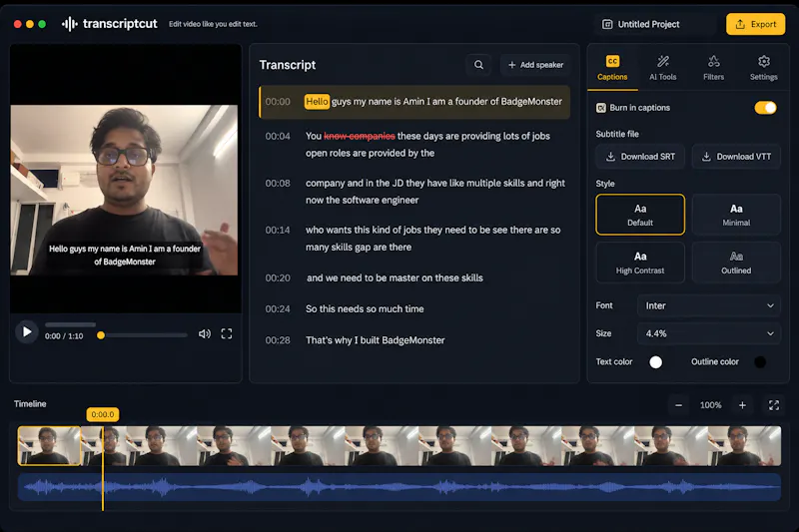Image resolution: width=799 pixels, height=532 pixels.
Task: Click the timeline zoom value 100%
Action: 710,405
